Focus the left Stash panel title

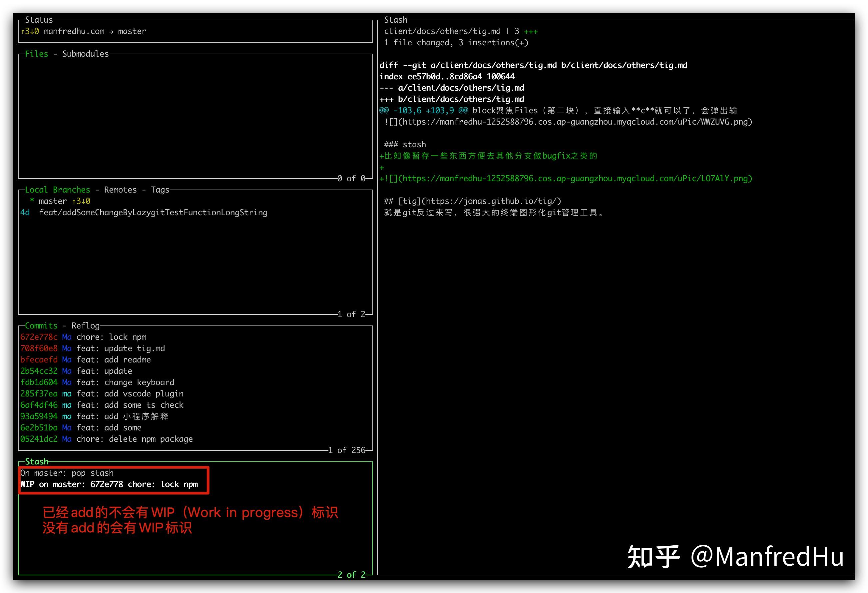click(x=37, y=461)
